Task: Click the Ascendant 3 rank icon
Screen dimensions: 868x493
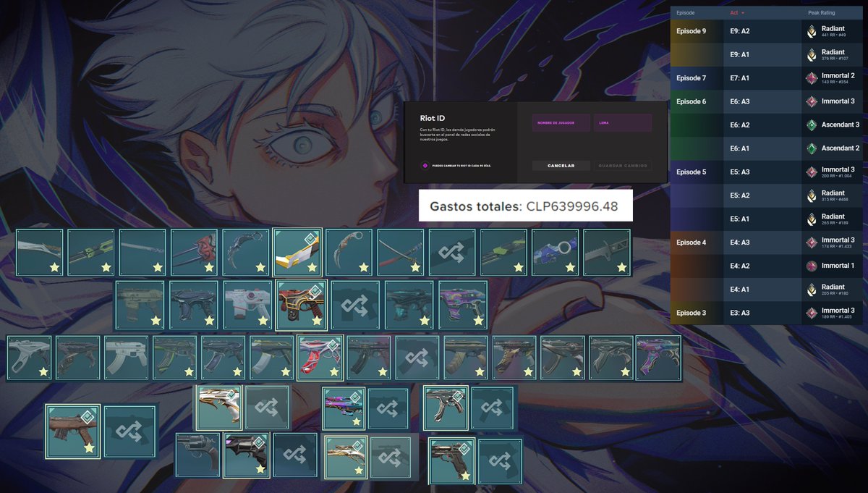Action: point(812,125)
